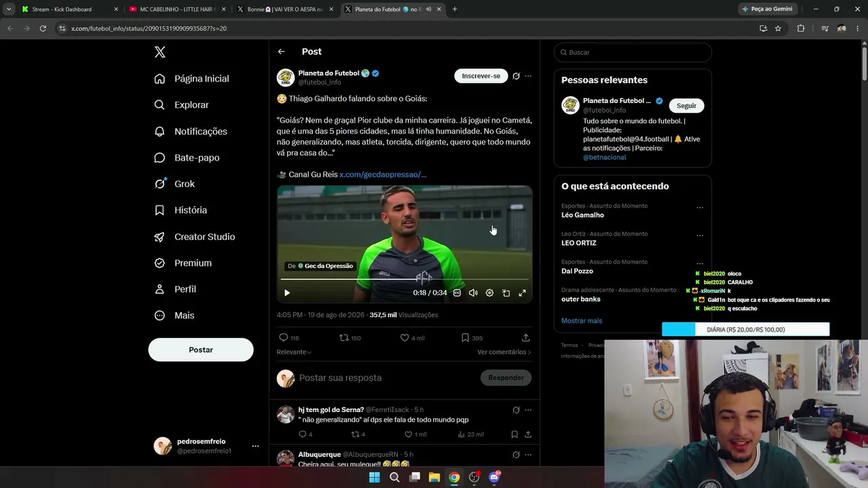Viewport: 868px width, 488px height.
Task: Click the X logo in the sidebar
Action: 160,52
